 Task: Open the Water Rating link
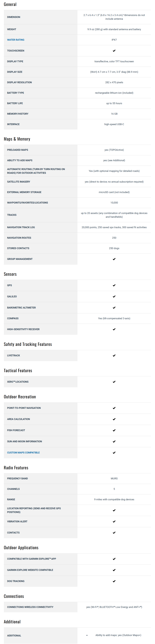[x=16, y=40]
